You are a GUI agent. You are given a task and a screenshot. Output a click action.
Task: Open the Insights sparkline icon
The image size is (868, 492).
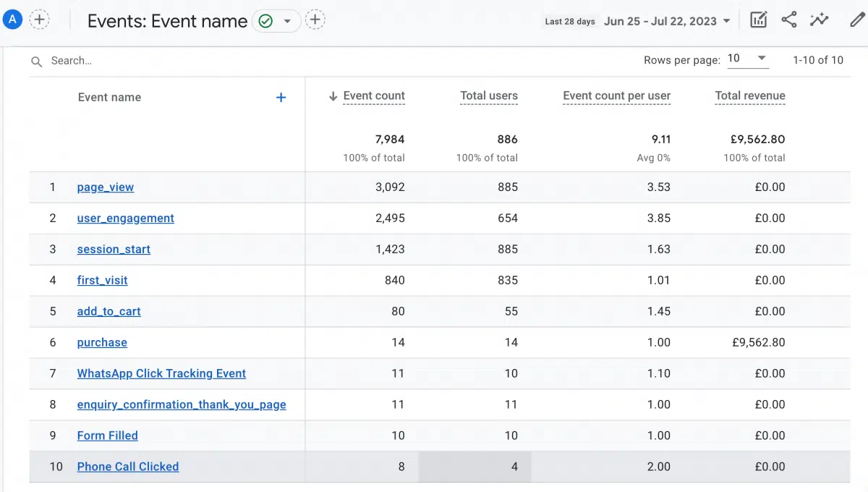(x=820, y=20)
